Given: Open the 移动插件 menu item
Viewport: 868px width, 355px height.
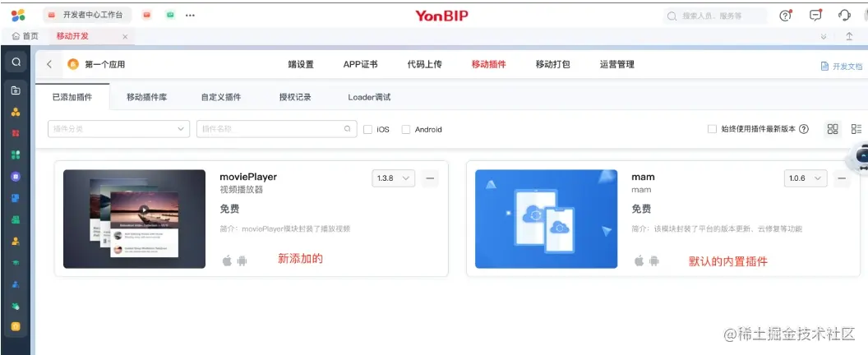Looking at the screenshot, I should tap(489, 64).
